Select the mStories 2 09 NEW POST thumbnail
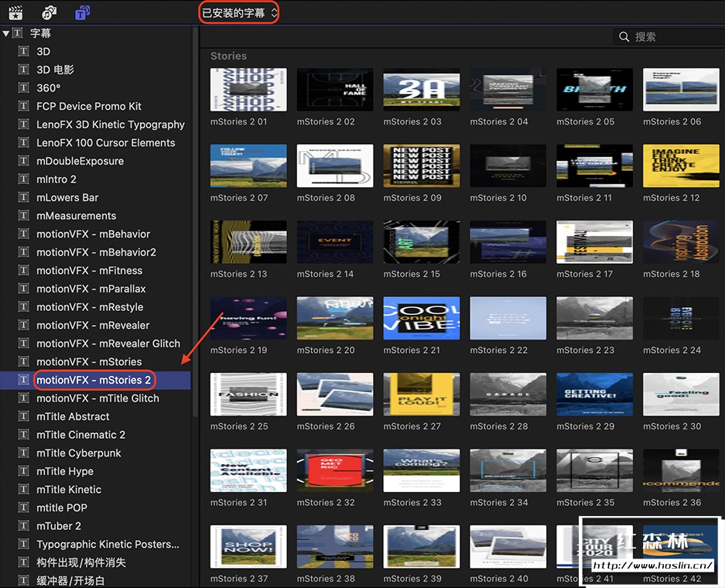725x588 pixels. 421,166
